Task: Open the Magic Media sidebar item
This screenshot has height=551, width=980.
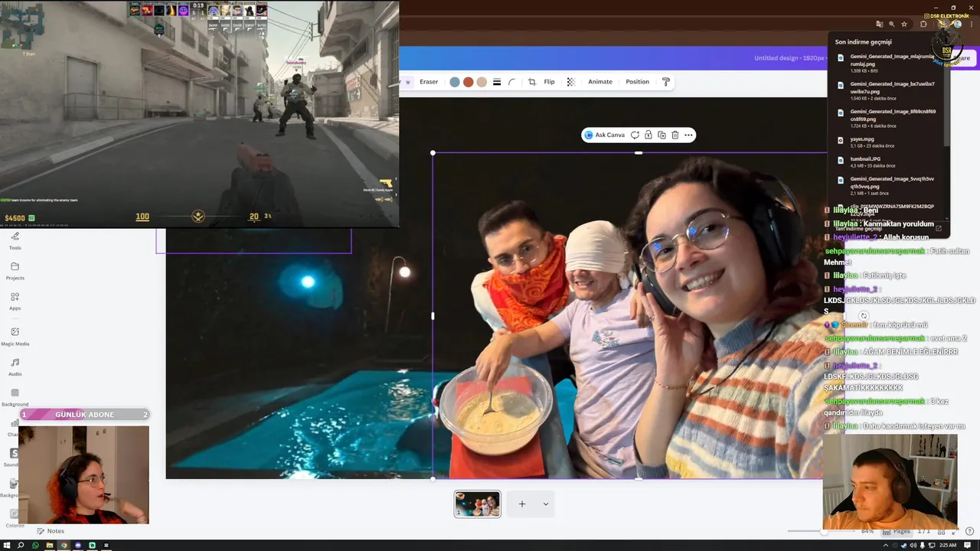Action: pos(15,337)
